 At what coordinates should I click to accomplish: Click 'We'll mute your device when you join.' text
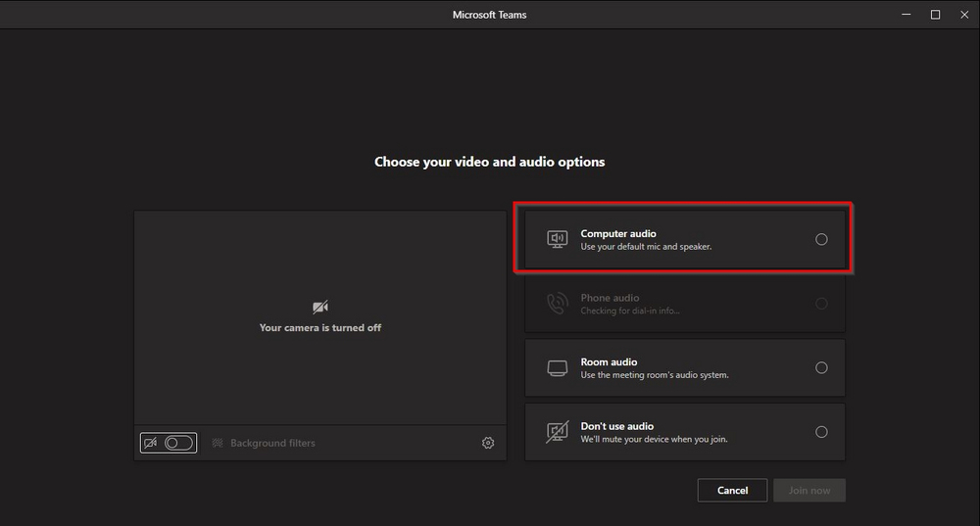(x=654, y=439)
